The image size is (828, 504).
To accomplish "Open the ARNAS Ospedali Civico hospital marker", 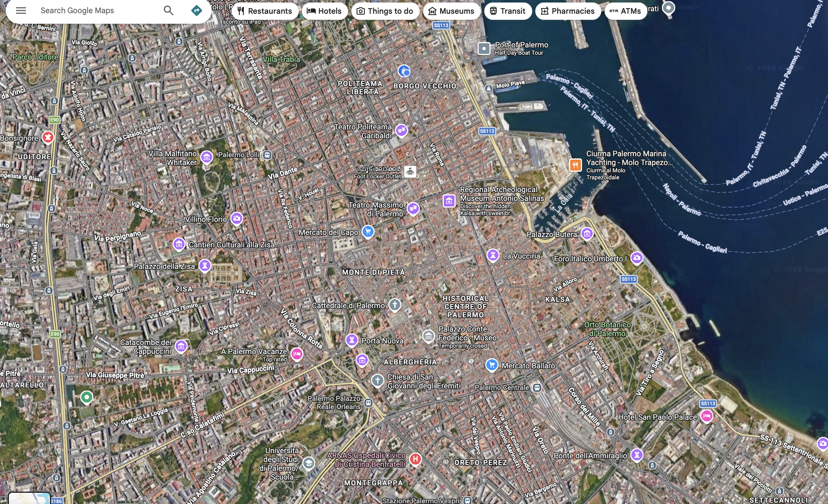I will click(415, 459).
